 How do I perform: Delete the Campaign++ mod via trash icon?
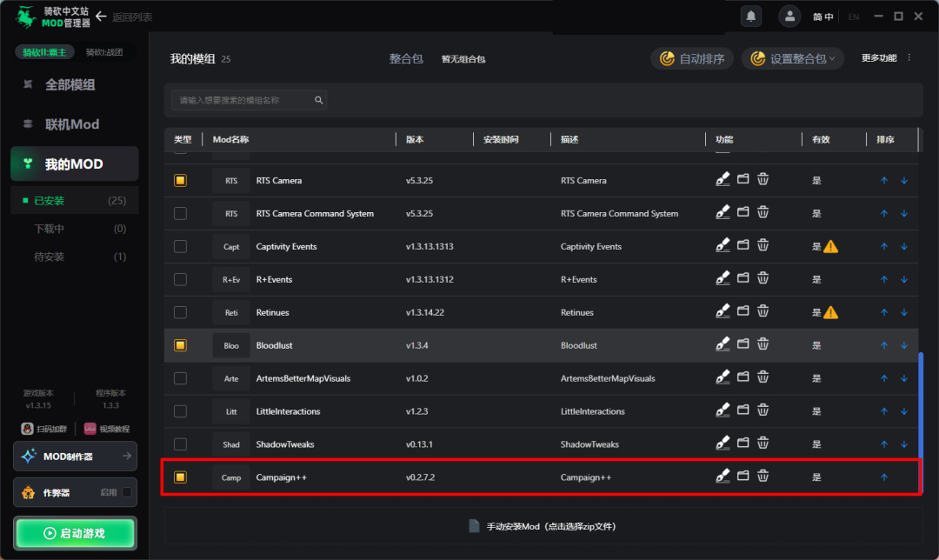763,477
